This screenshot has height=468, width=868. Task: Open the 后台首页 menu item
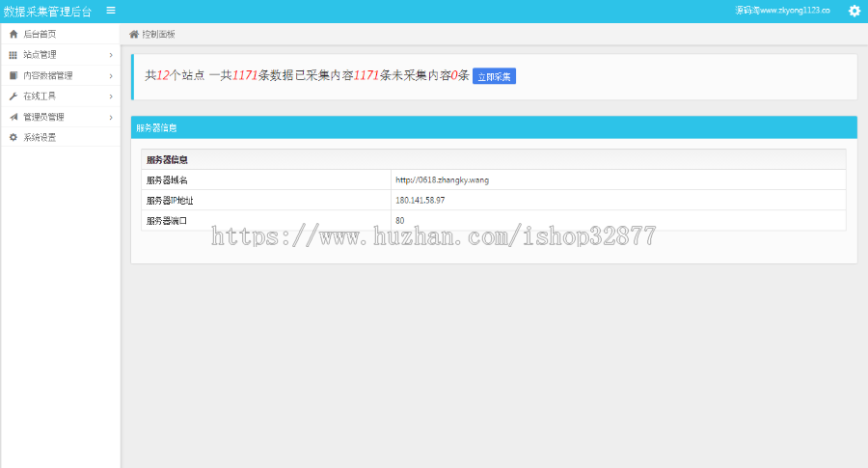61,34
